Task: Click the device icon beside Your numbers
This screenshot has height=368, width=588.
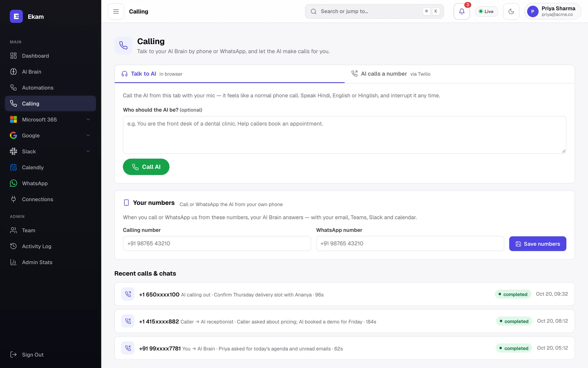Action: click(x=126, y=203)
